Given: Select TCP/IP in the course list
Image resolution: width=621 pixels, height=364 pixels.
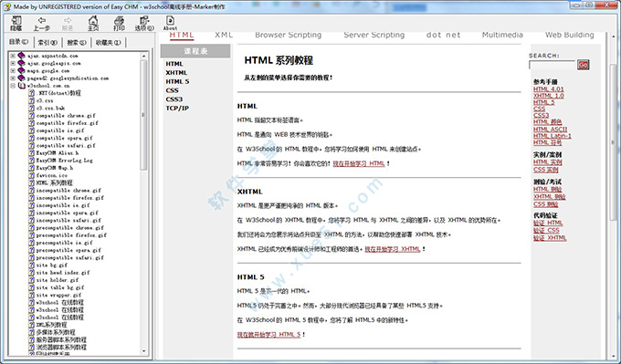Looking at the screenshot, I should tap(177, 108).
